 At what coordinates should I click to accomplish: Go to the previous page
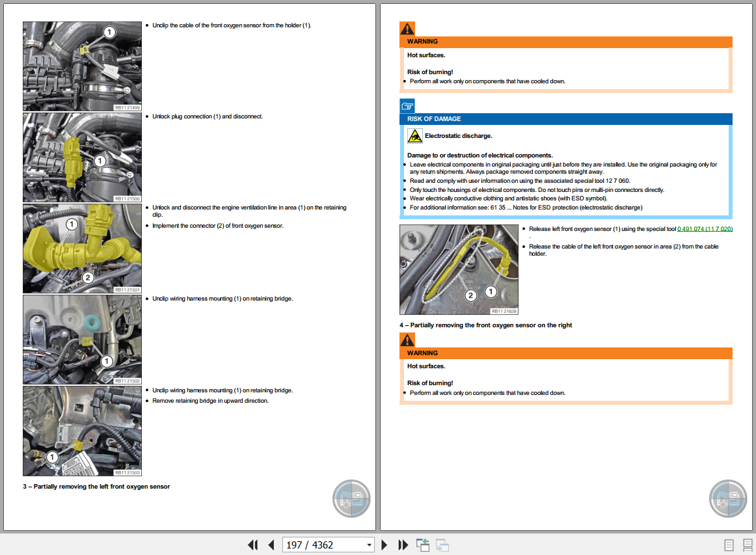pyautogui.click(x=271, y=545)
